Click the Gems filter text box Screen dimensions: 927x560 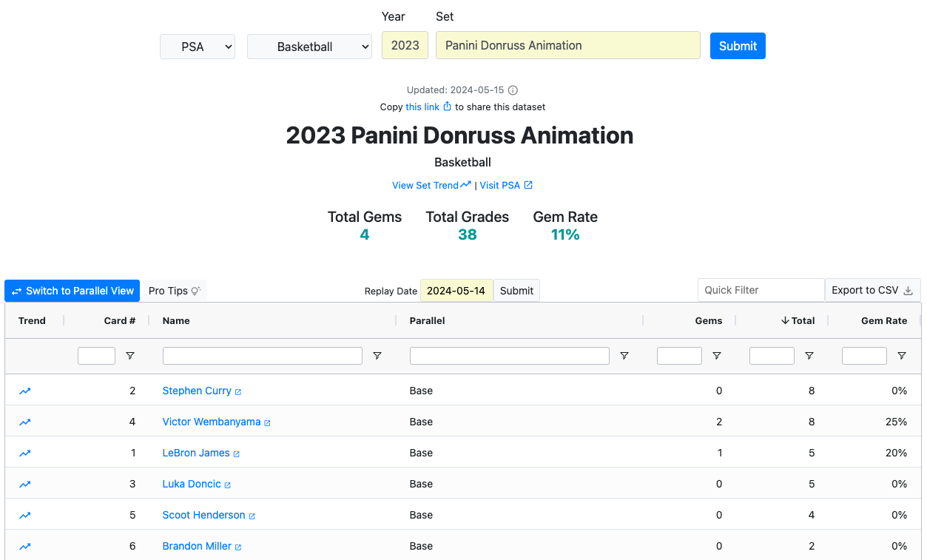(x=679, y=356)
